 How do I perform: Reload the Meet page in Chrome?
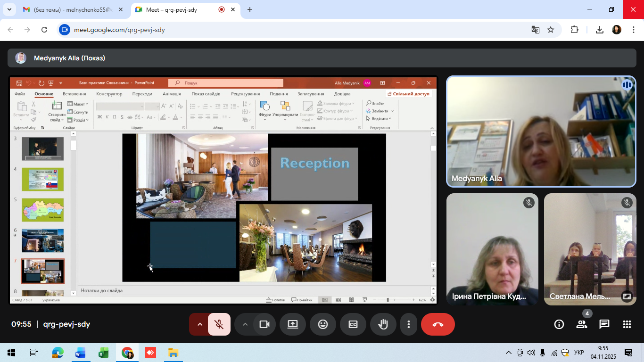[44, 30]
